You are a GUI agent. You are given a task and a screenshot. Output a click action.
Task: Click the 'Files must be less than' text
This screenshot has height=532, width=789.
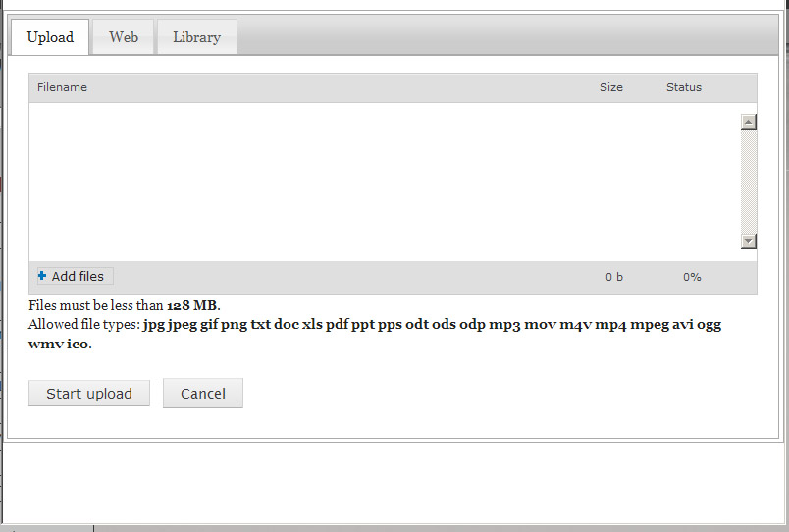96,305
